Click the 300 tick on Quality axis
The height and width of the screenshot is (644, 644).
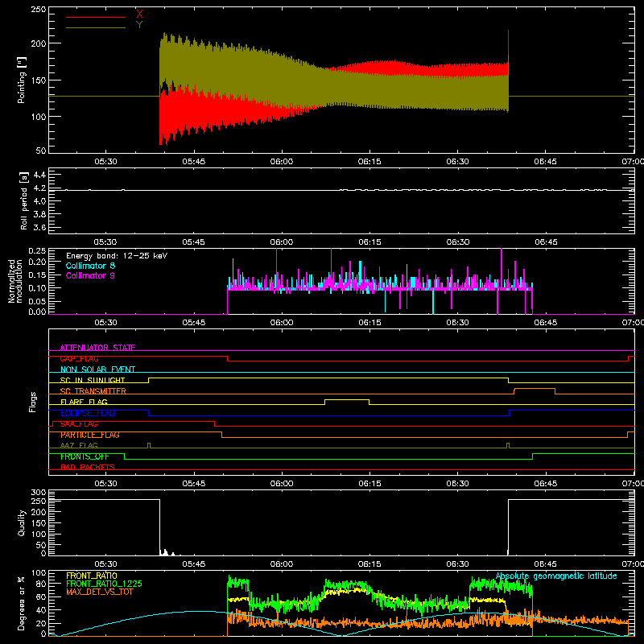pyautogui.click(x=39, y=493)
